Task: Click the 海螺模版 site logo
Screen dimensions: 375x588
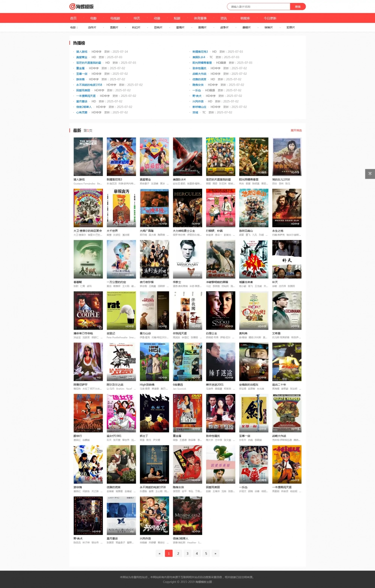Action: tap(81, 6)
